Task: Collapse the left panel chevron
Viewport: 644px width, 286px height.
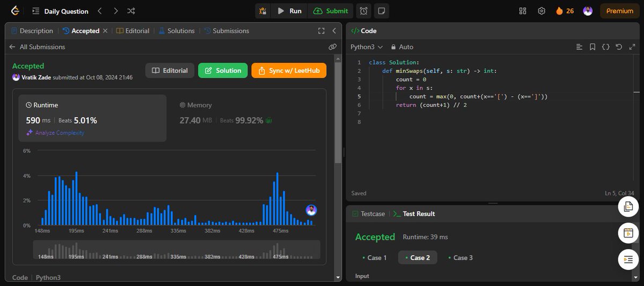Action: tap(334, 31)
